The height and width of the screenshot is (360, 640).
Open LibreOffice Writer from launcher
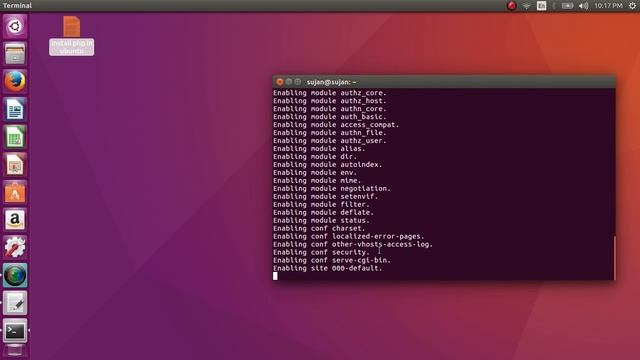(15, 109)
